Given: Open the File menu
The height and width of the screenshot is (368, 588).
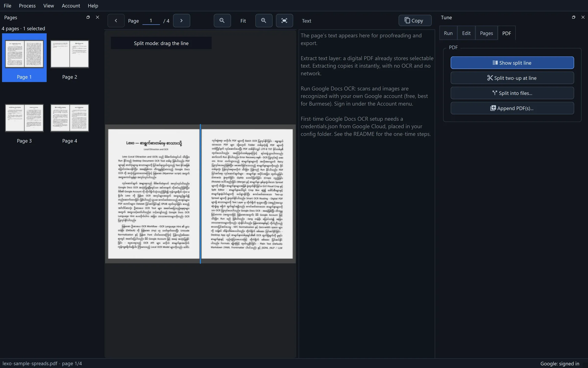Looking at the screenshot, I should click(7, 6).
